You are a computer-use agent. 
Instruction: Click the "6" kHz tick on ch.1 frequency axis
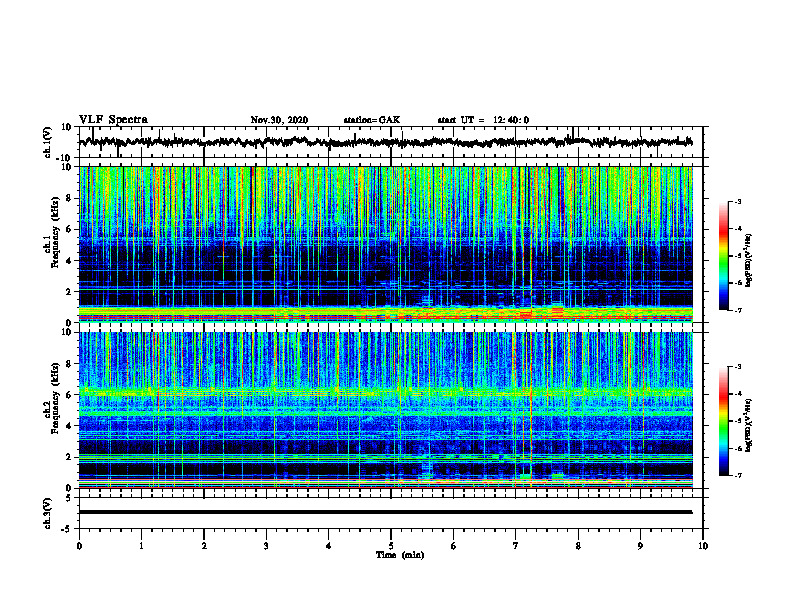(69, 229)
